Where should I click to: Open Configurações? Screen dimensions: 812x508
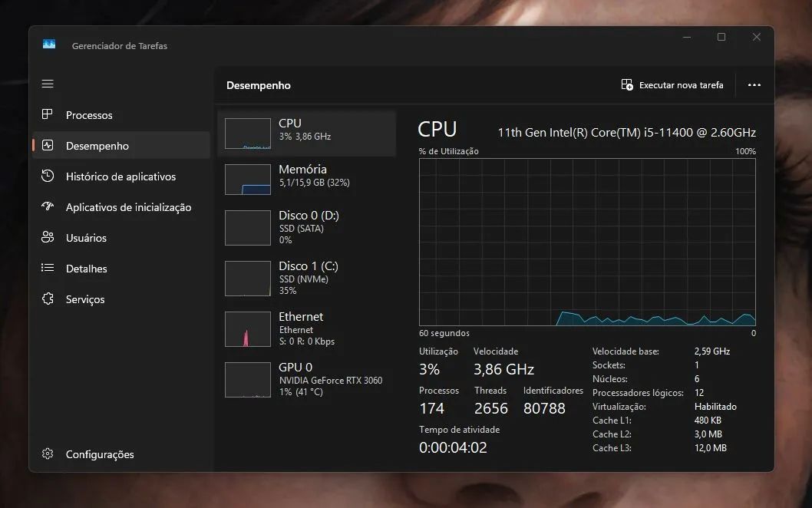pyautogui.click(x=121, y=454)
